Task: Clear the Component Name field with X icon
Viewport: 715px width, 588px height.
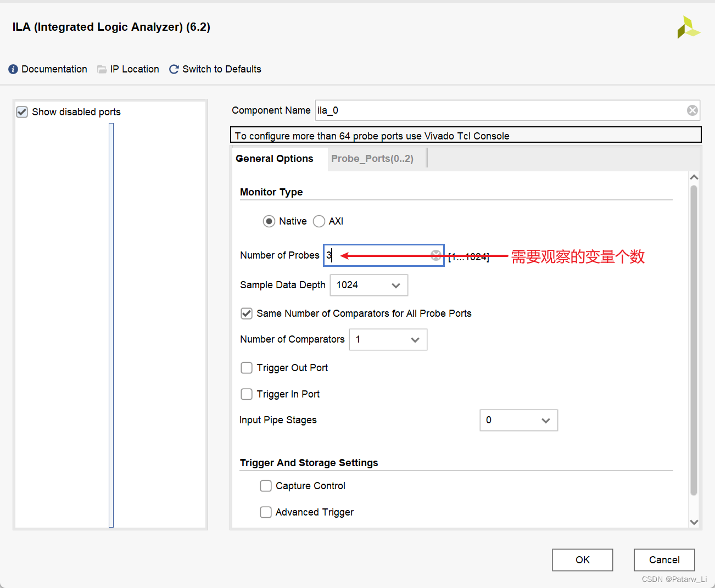Action: 692,110
